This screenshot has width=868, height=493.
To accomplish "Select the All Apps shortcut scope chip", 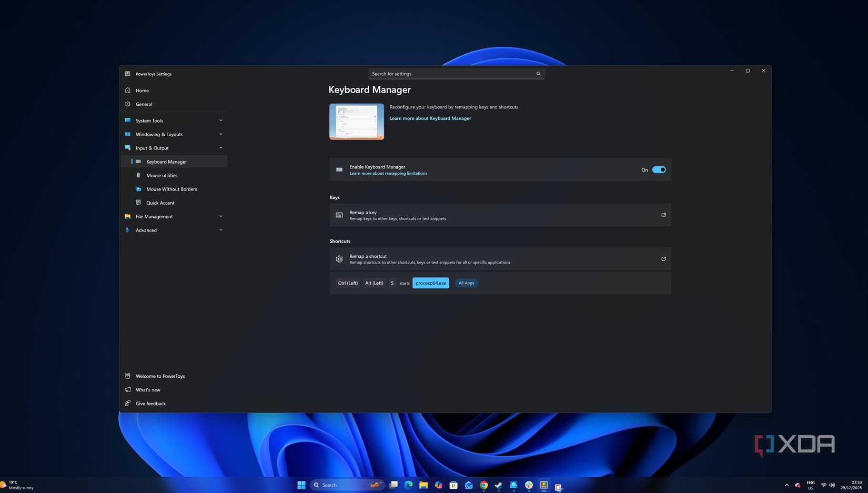I will (466, 283).
